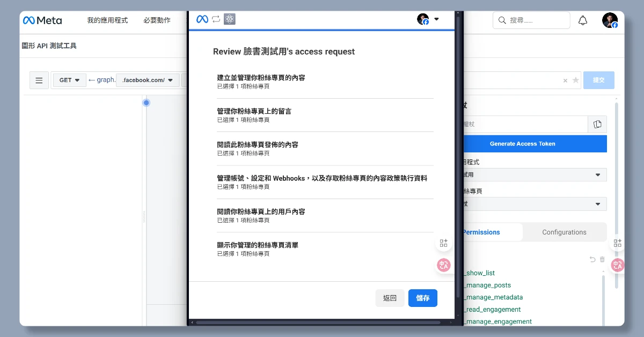The image size is (644, 337).
Task: Click the graph. link in URL bar
Action: pyautogui.click(x=106, y=80)
